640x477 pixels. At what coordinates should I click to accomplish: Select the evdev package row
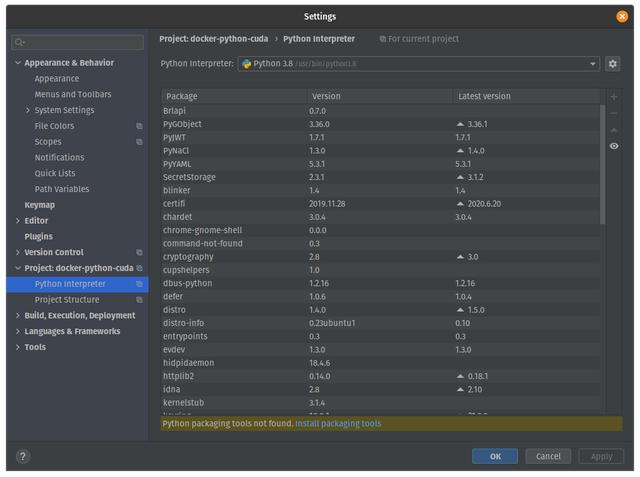coord(380,350)
